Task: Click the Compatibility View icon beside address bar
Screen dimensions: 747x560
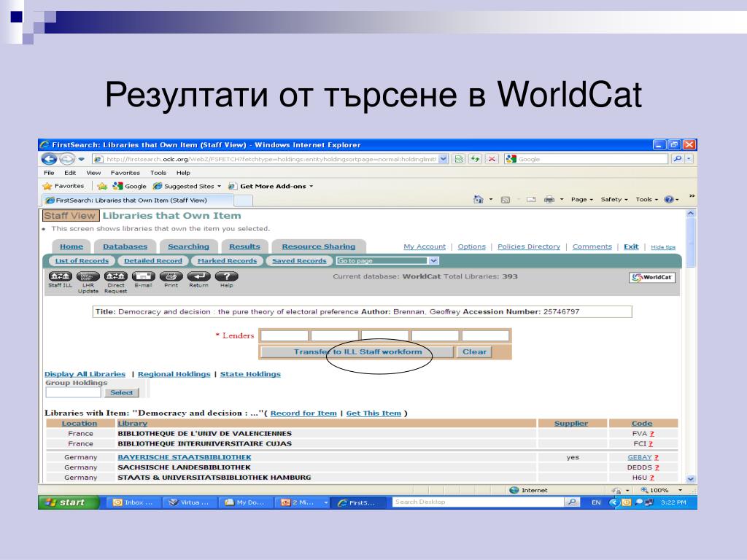Action: coord(459,159)
